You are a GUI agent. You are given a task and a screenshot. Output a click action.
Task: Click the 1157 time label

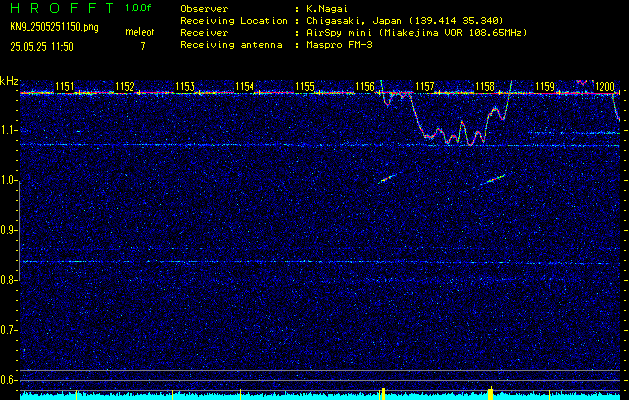coord(425,86)
